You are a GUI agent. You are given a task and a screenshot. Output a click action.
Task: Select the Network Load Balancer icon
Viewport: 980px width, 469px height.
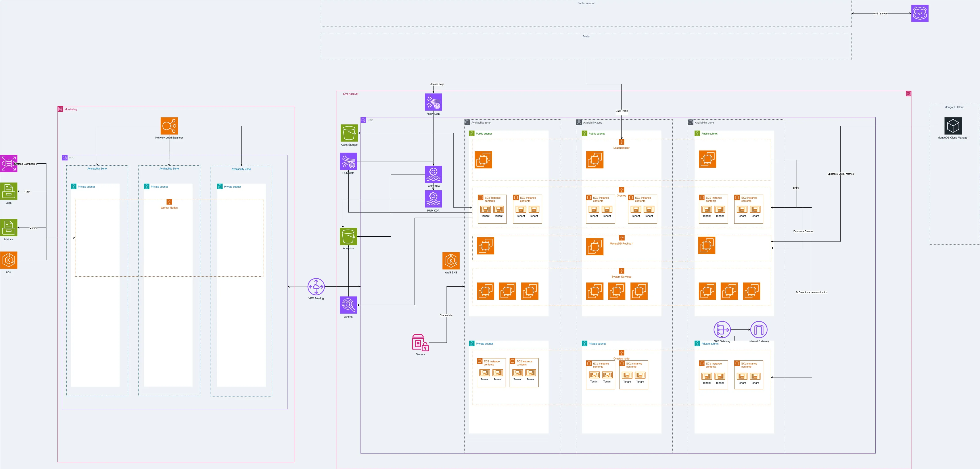(x=169, y=126)
